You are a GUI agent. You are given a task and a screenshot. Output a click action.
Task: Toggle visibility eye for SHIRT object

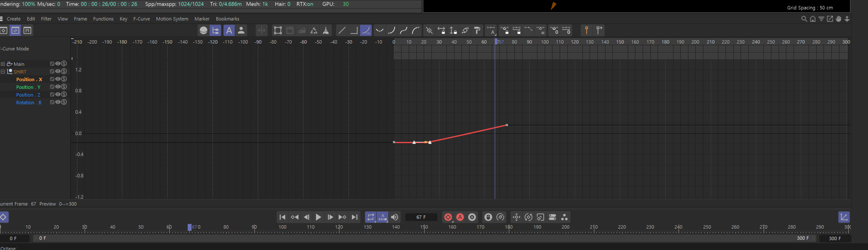tap(58, 71)
